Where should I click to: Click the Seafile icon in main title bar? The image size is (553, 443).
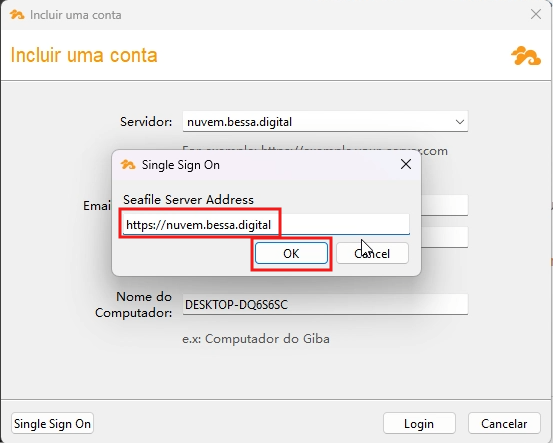pyautogui.click(x=17, y=15)
